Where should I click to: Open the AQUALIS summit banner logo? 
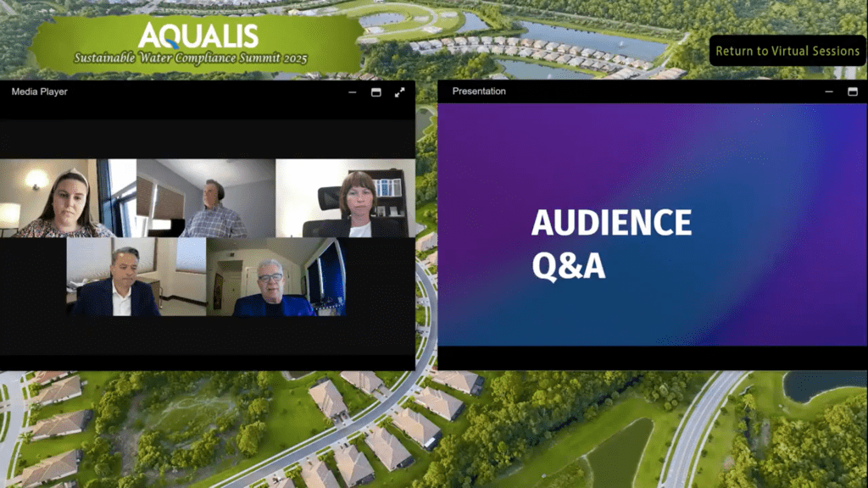[199, 36]
